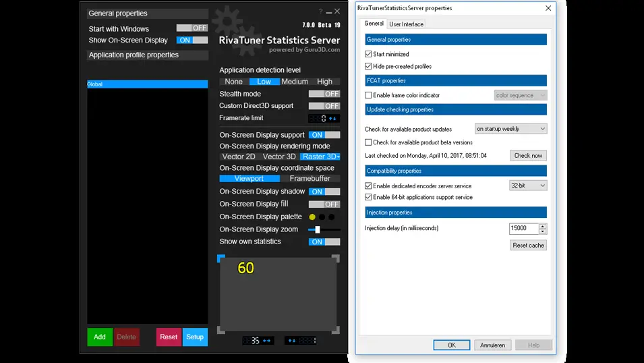The height and width of the screenshot is (363, 644).
Task: Select Medium application detection level
Action: [x=295, y=82]
